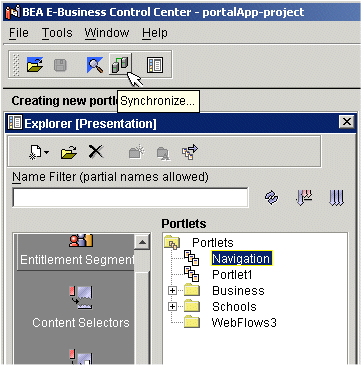Click the blue down-arrows icon beside filter
Image resolution: width=361 pixels, height=365 pixels.
pyautogui.click(x=336, y=198)
